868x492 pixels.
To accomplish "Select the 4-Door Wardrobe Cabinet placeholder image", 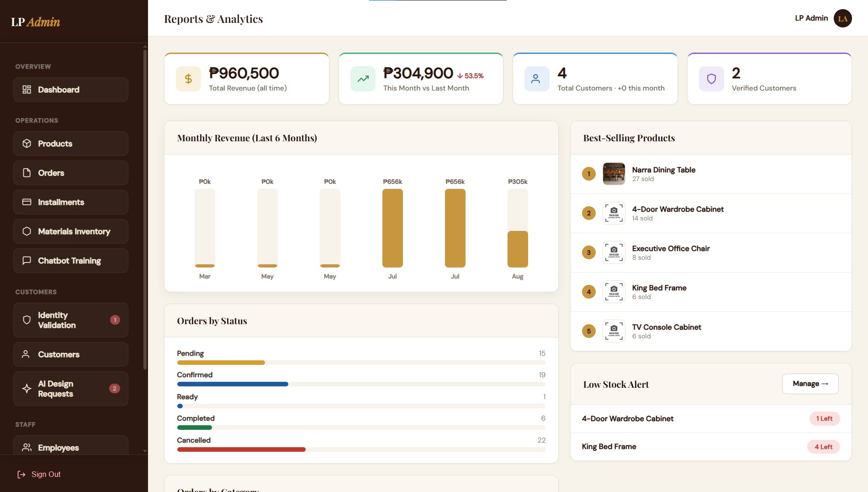I will pyautogui.click(x=614, y=213).
